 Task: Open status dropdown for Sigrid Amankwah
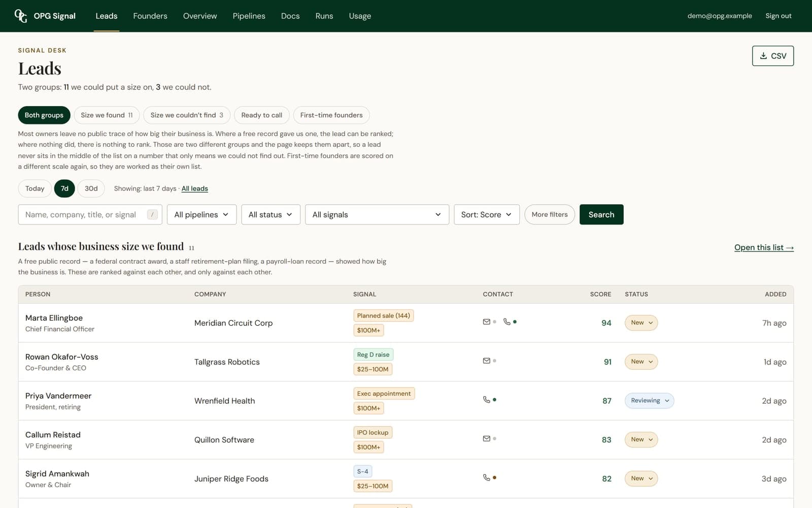point(641,479)
